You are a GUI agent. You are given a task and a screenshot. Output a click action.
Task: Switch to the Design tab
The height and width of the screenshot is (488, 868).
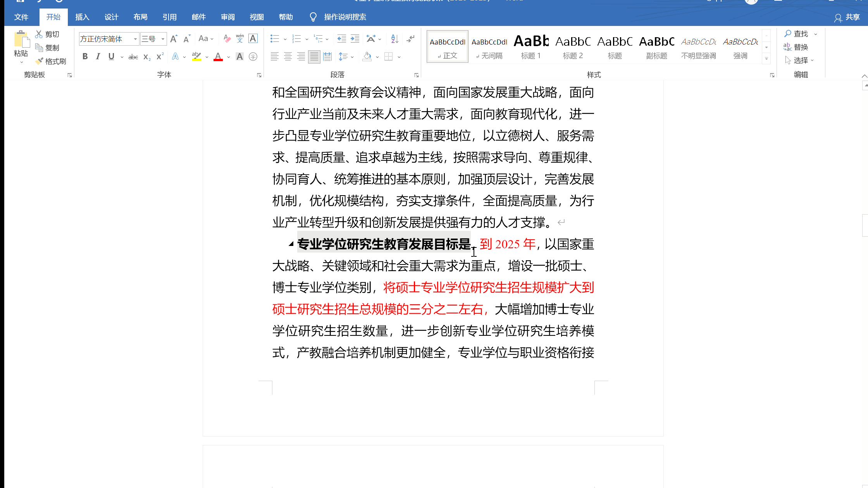click(111, 17)
